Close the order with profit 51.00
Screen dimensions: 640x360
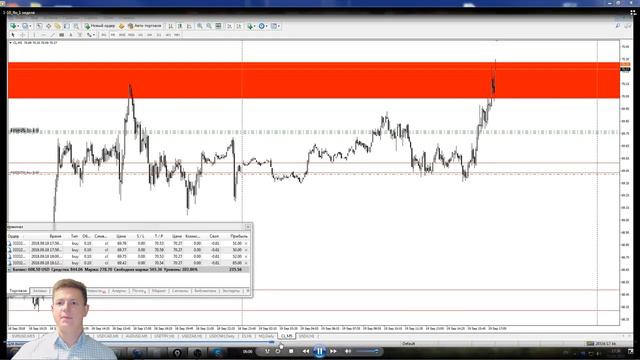tap(246, 243)
